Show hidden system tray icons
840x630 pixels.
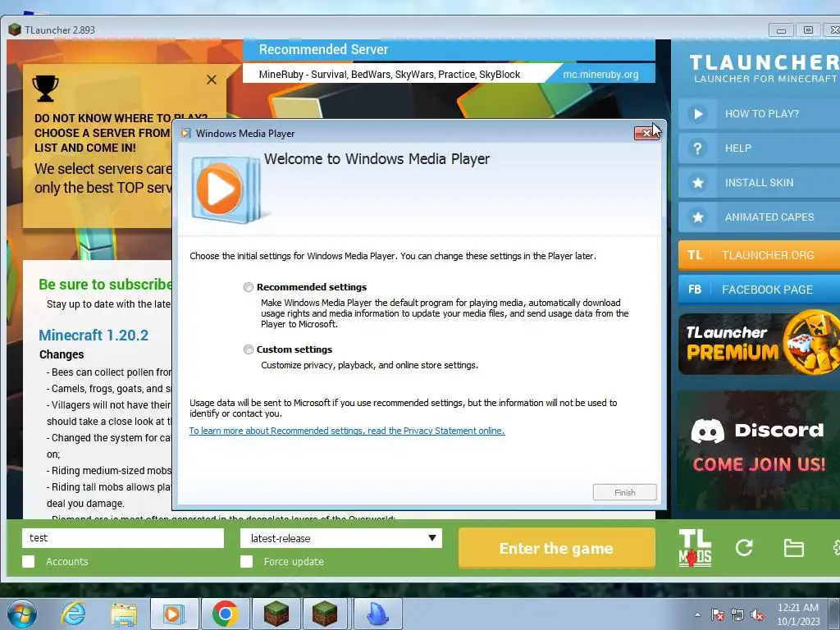coord(697,614)
